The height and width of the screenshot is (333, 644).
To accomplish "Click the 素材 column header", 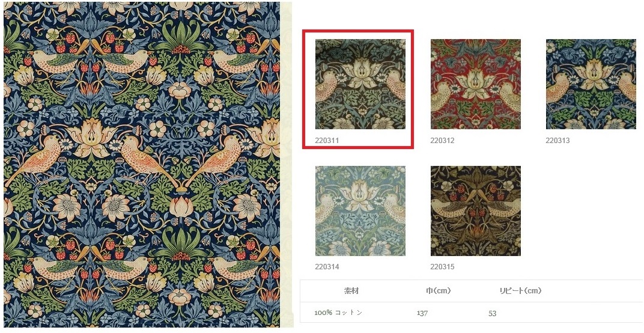I will tap(351, 291).
